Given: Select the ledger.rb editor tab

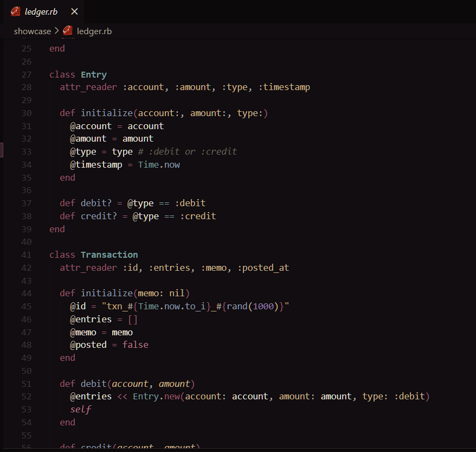Looking at the screenshot, I should click(x=44, y=11).
